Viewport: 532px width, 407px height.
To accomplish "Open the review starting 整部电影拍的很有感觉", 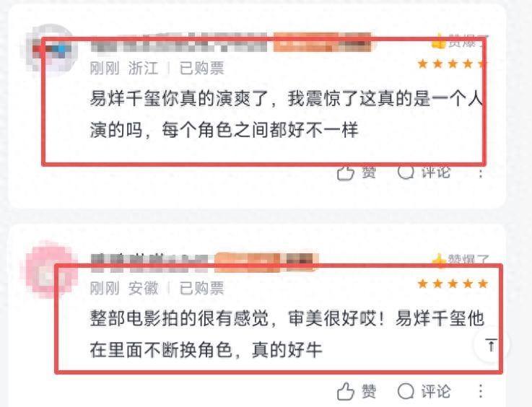I will tap(287, 334).
